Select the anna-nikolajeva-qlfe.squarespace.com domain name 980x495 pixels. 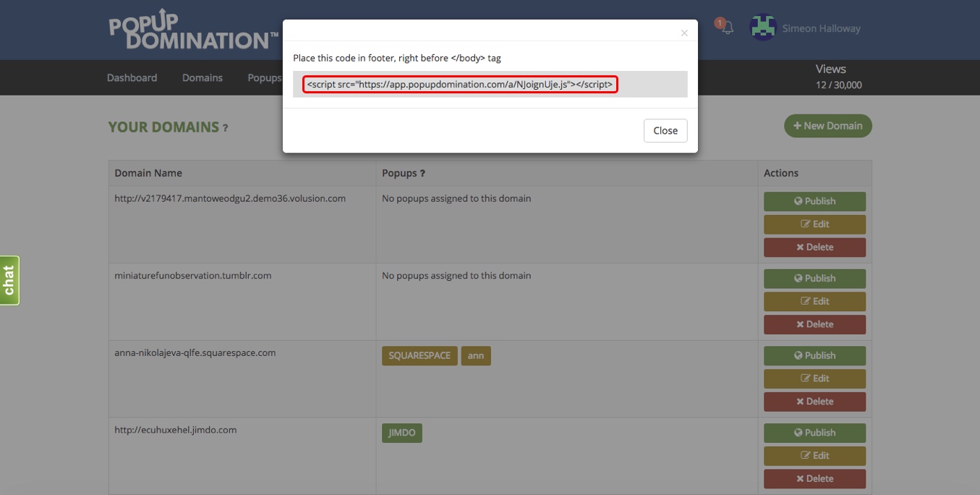tap(195, 353)
